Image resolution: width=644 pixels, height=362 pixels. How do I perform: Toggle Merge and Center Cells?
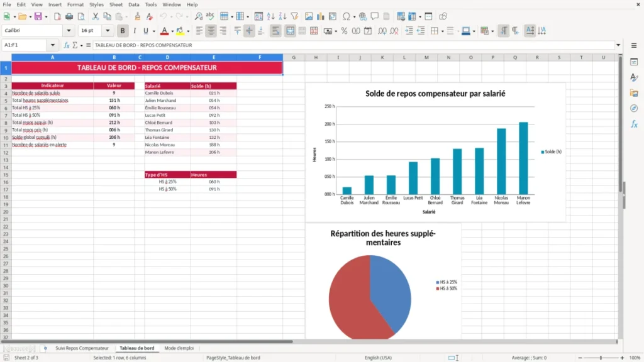click(290, 31)
